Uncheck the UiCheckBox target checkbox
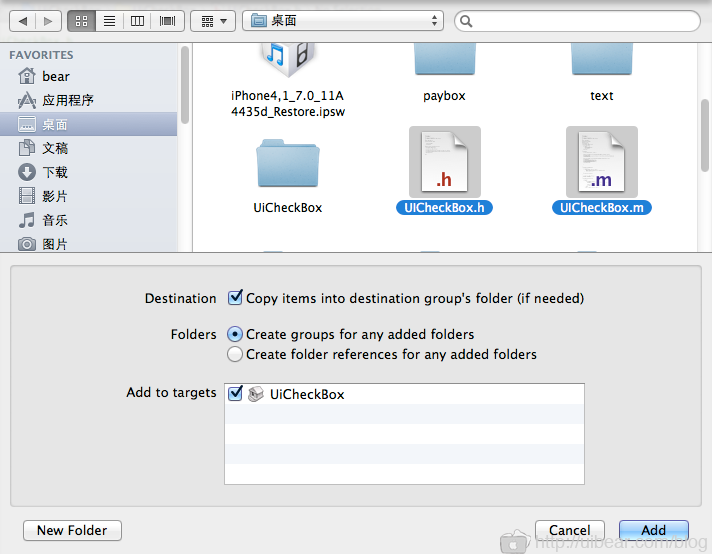The image size is (712, 554). point(236,394)
